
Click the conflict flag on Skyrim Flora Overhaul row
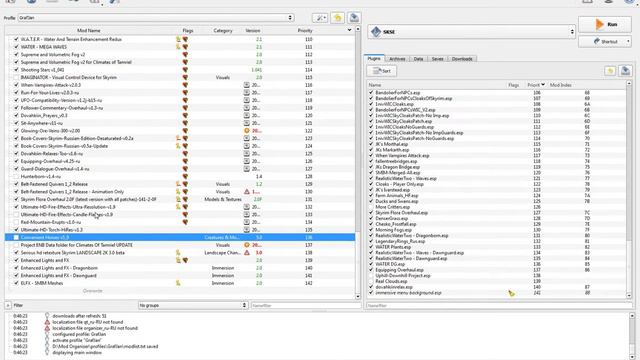click(x=178, y=199)
